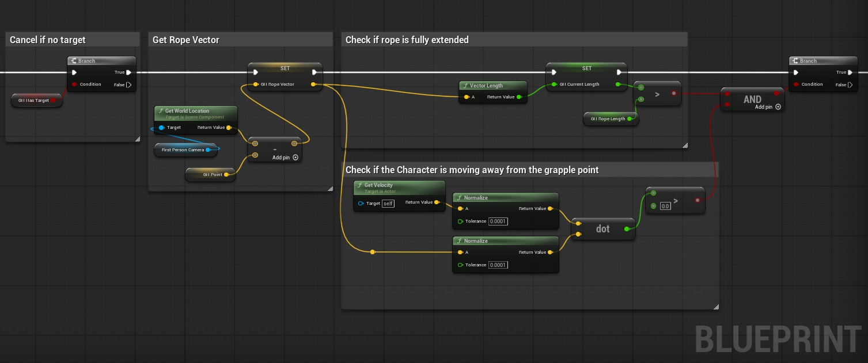Select the First Person Camera variable node
The image size is (868, 363).
182,150
